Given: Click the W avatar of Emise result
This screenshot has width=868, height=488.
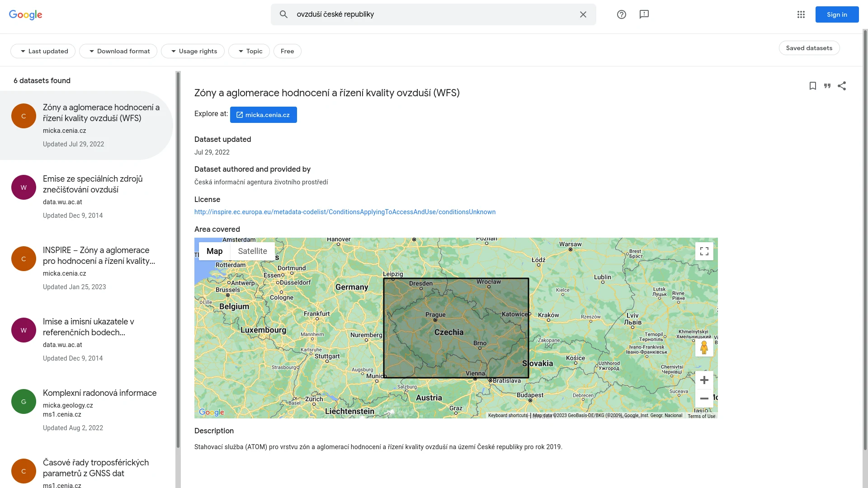Looking at the screenshot, I should coord(24,188).
